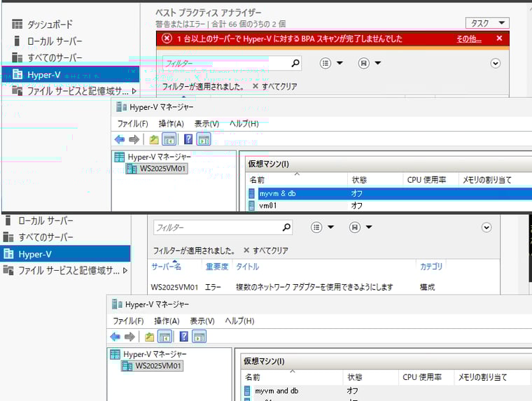Viewport: 532px width, 401px height.
Task: Sort results by 重要度 column header
Action: click(x=217, y=267)
